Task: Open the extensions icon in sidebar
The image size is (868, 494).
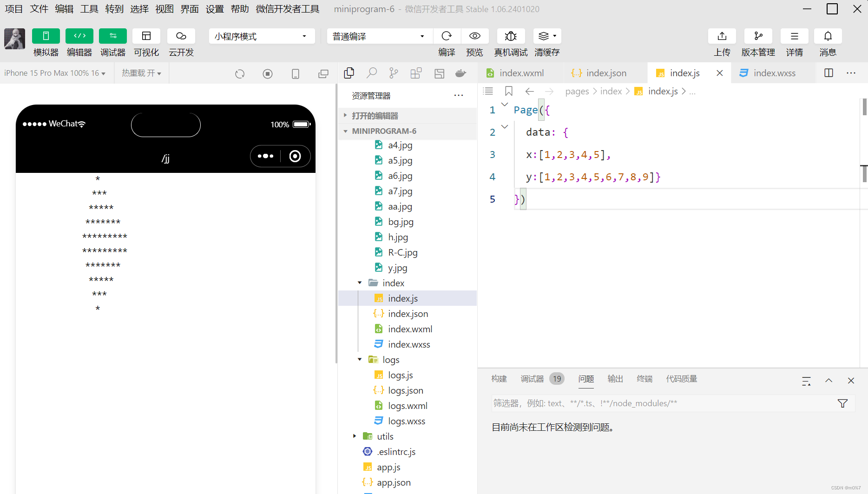Action: 416,73
